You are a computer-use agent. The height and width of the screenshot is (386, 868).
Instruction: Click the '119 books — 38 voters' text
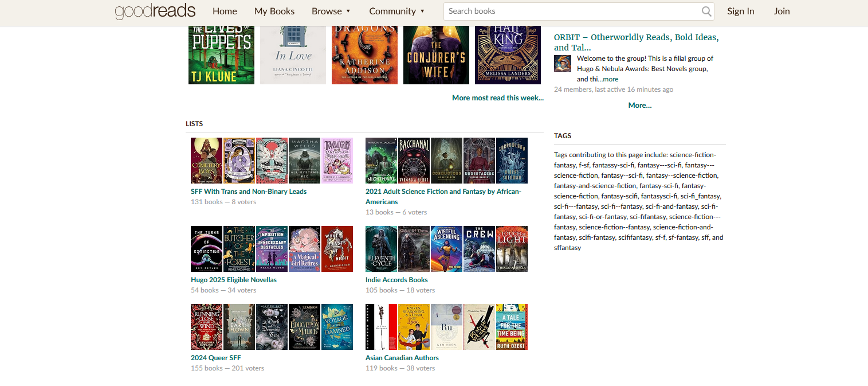[x=400, y=368]
